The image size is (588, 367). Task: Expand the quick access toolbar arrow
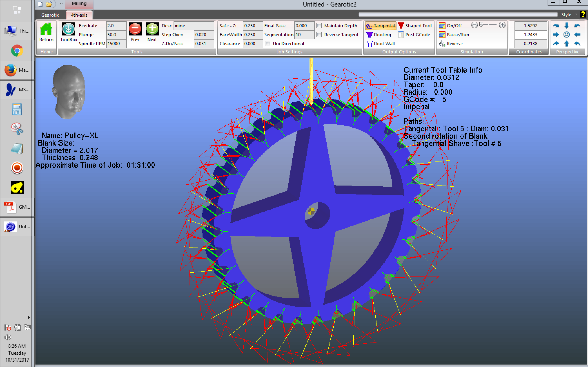(x=61, y=4)
